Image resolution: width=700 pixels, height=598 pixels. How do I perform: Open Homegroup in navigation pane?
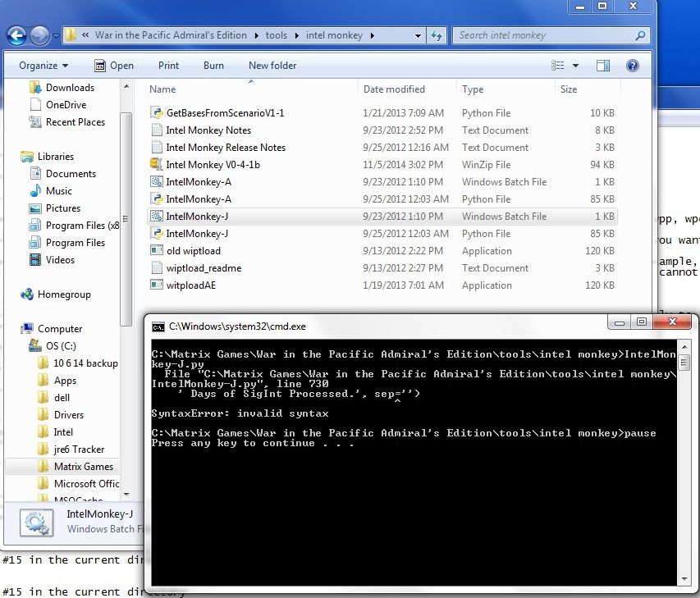(64, 294)
